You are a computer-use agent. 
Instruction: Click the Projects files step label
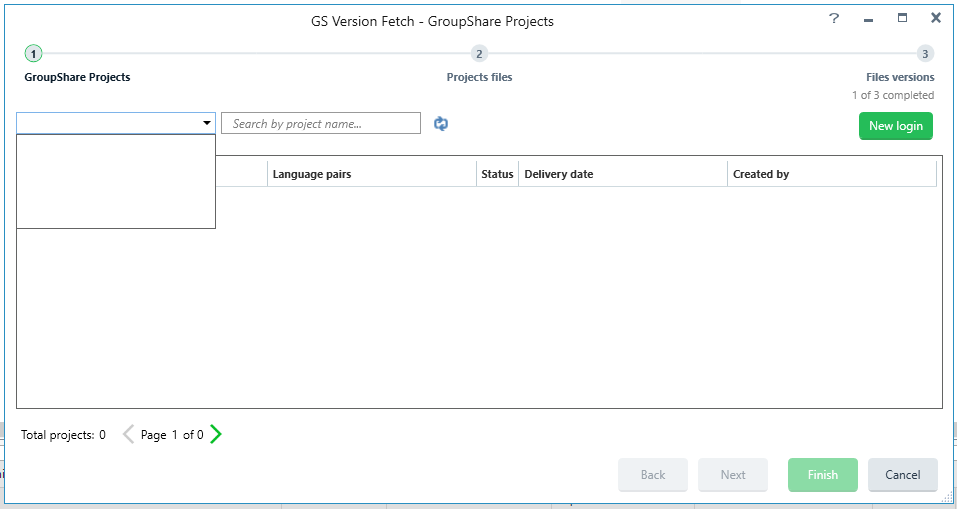(479, 78)
